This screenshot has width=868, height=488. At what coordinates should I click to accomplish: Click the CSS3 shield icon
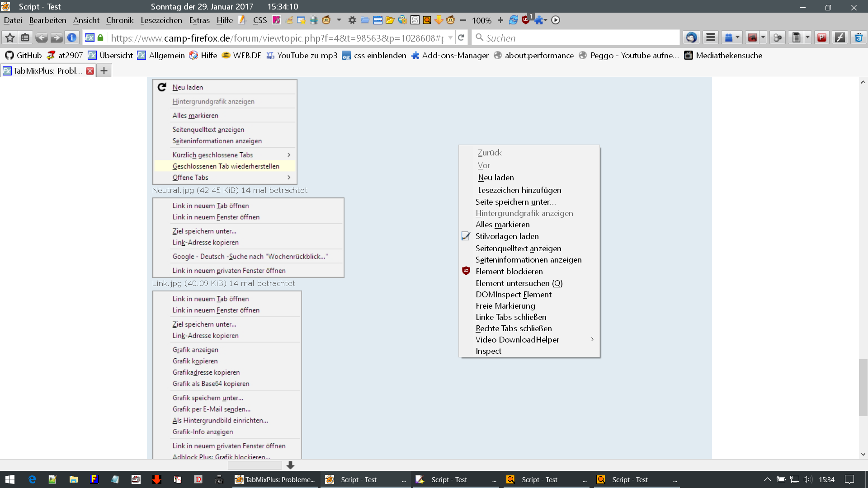pos(858,38)
